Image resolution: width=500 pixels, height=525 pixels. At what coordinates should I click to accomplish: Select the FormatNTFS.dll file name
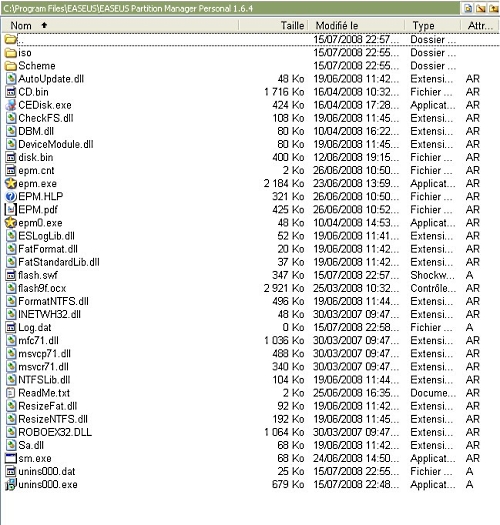[x=54, y=301]
